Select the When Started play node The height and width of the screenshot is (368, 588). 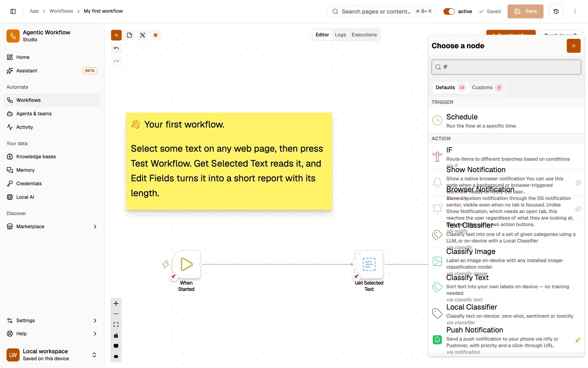coord(186,264)
